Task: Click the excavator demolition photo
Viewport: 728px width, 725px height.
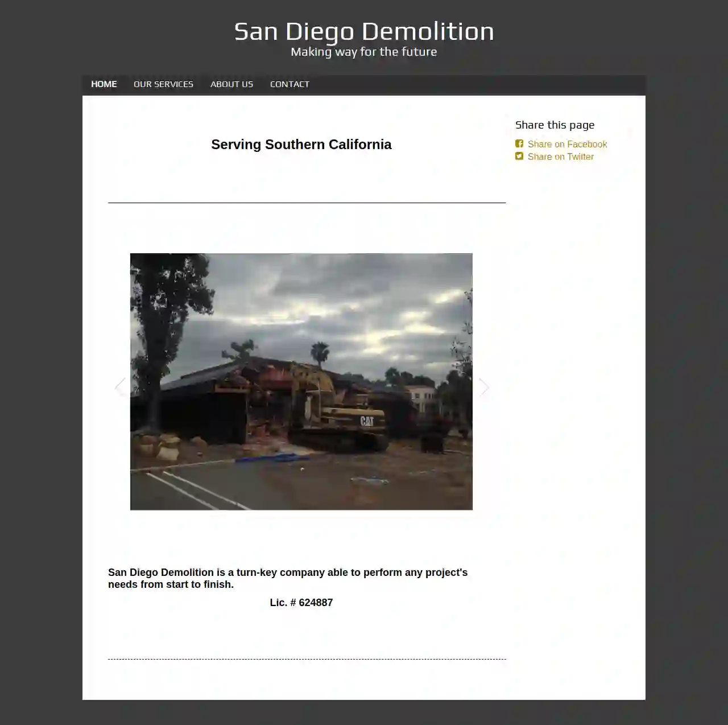Action: click(x=301, y=382)
